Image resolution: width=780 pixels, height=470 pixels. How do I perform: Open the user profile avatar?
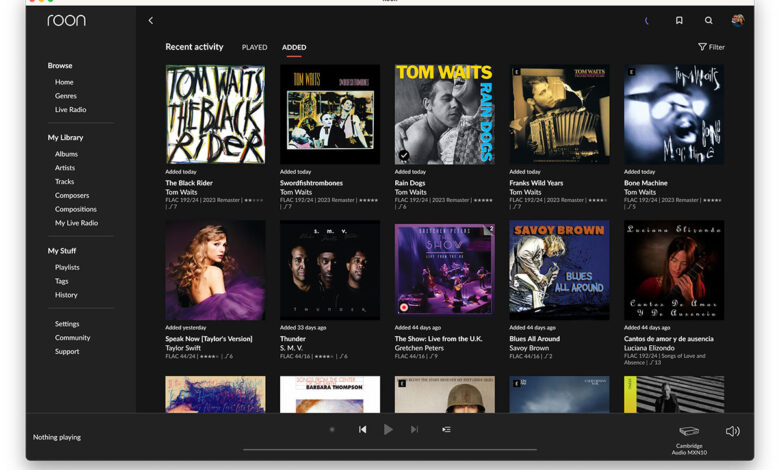[x=738, y=20]
